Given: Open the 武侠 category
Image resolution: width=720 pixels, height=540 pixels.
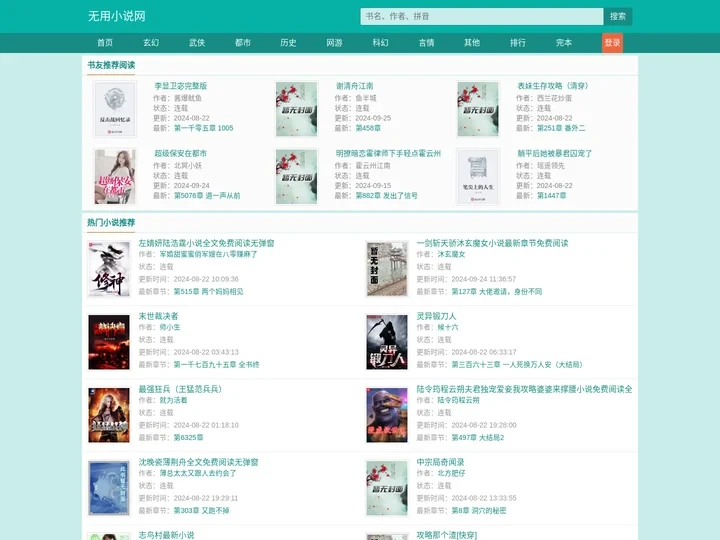Looking at the screenshot, I should [197, 43].
